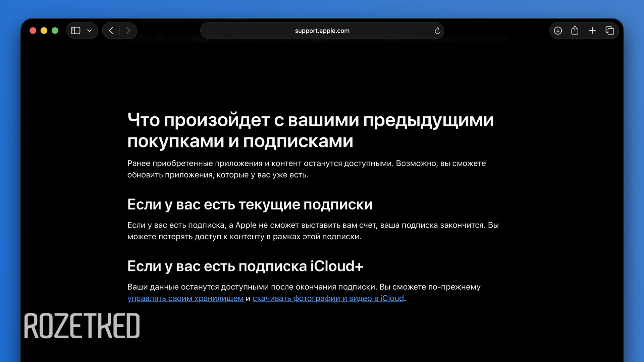
Task: Reload the current page
Action: point(437,31)
